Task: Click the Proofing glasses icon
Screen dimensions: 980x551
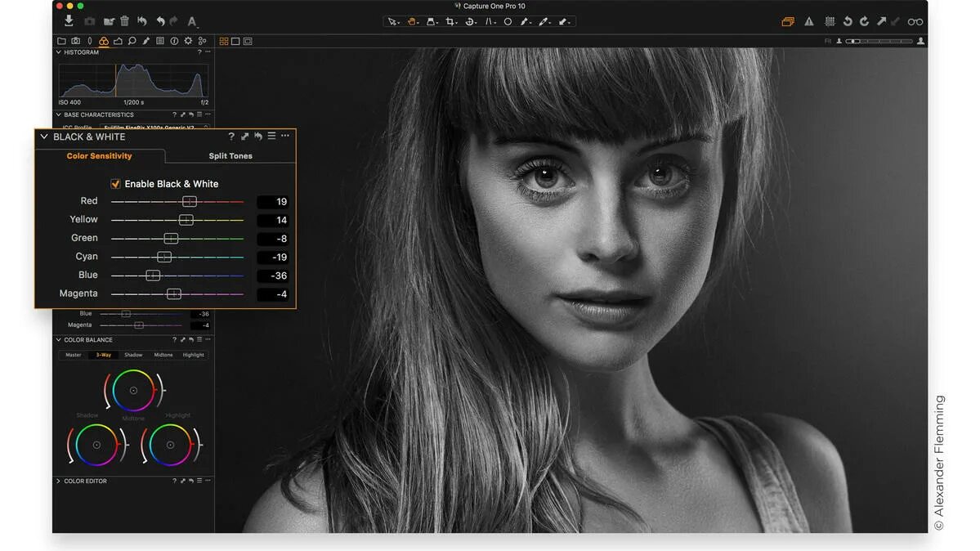Action: click(x=915, y=22)
